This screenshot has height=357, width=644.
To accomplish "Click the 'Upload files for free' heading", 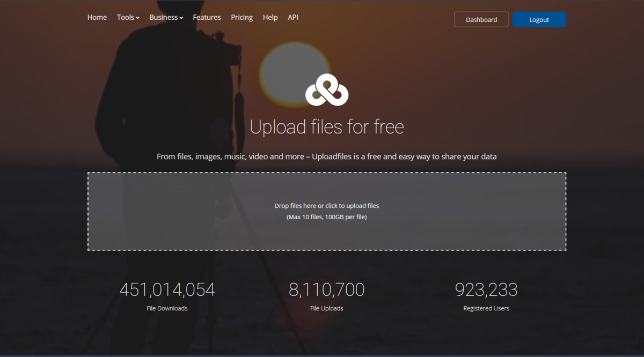I will click(326, 127).
